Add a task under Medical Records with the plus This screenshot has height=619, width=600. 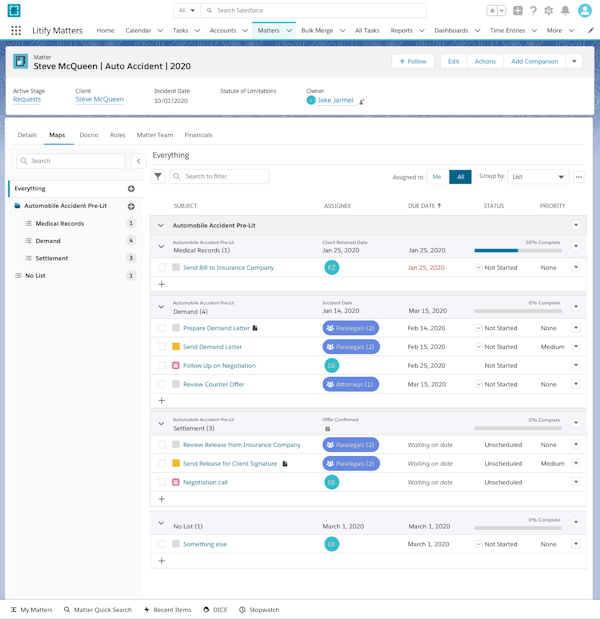(x=161, y=284)
